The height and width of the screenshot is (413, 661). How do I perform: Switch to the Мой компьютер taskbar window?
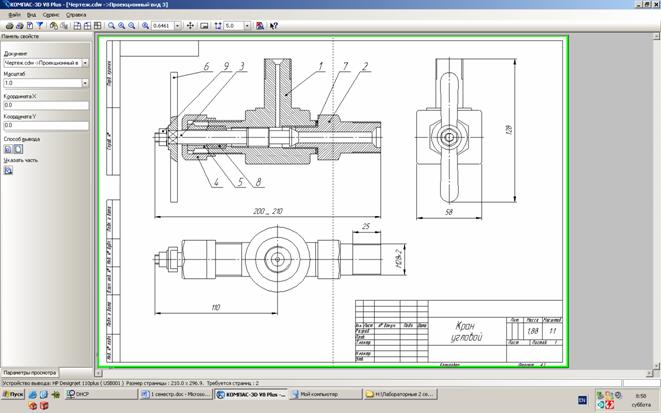[323, 394]
